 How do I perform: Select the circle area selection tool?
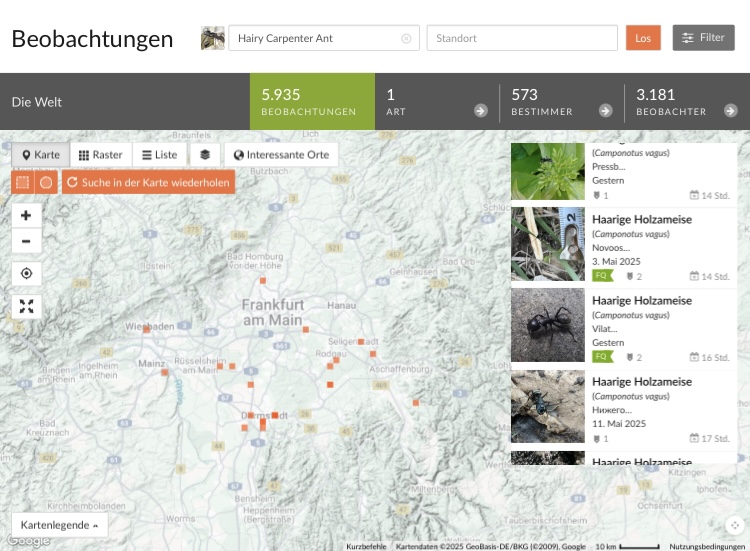point(46,182)
